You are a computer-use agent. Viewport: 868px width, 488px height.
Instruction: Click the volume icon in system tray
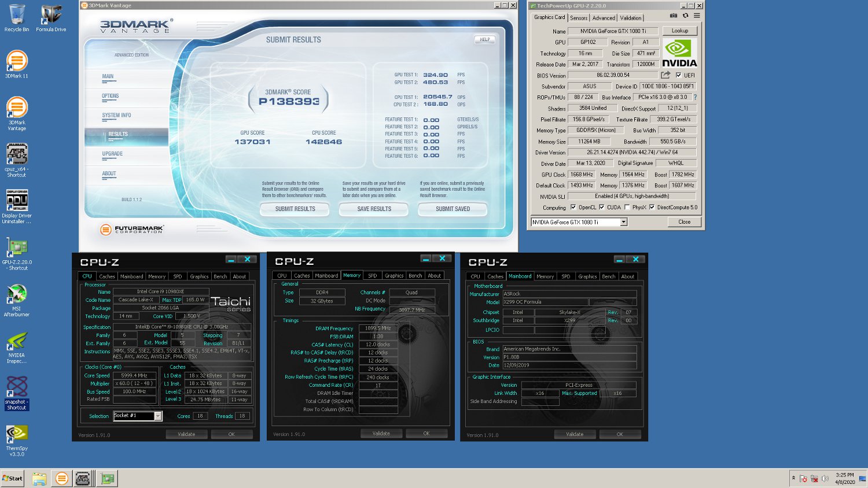click(825, 479)
